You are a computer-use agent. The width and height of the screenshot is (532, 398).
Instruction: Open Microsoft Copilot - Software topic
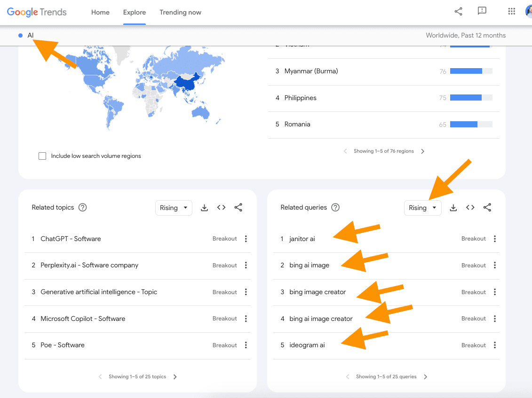pyautogui.click(x=83, y=319)
